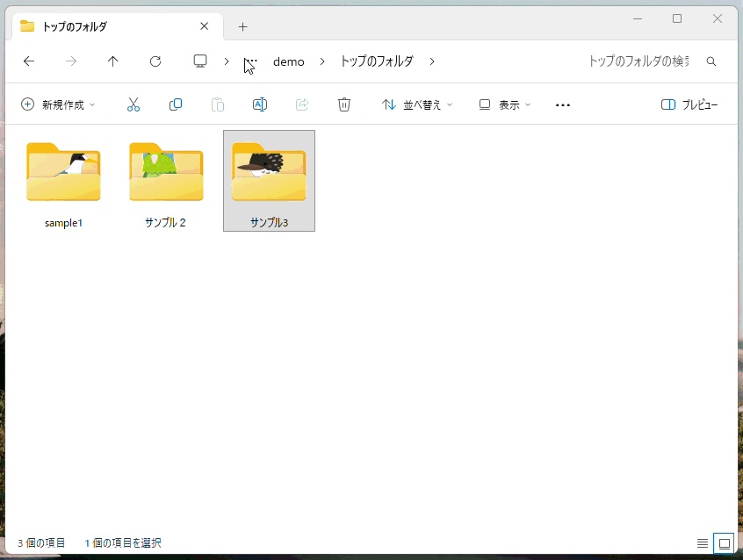Click demo in the breadcrumb path
The height and width of the screenshot is (560, 743).
pyautogui.click(x=288, y=61)
